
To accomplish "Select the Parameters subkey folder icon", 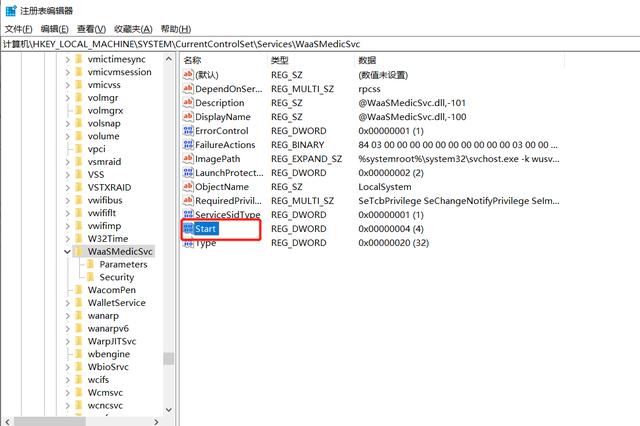I will coord(91,264).
